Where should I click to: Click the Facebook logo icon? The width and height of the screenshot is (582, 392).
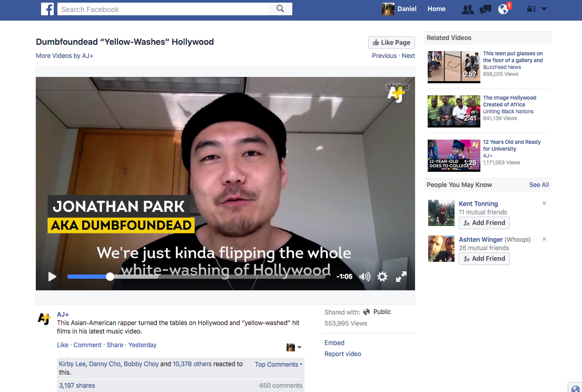pos(47,9)
